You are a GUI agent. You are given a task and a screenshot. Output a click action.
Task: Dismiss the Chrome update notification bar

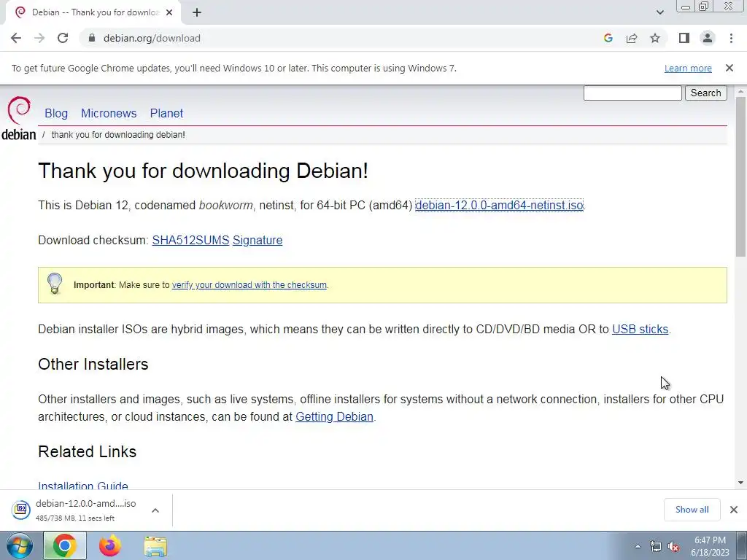pos(729,68)
